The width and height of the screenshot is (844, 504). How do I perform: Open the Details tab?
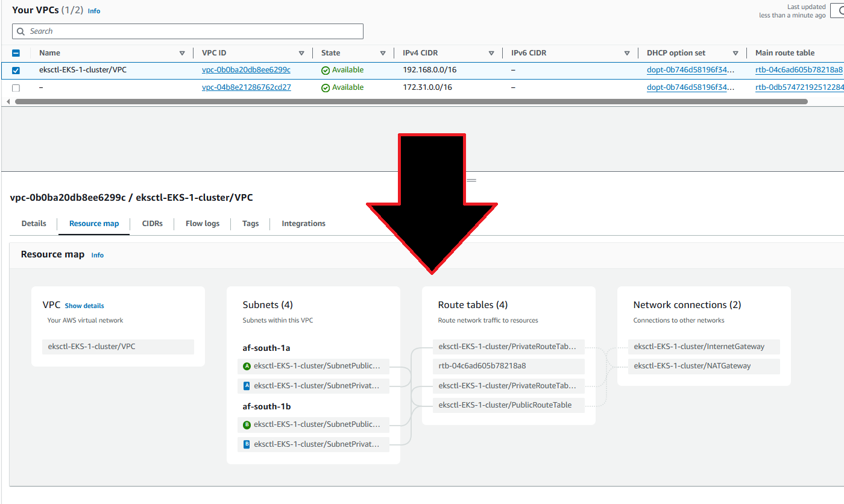(x=34, y=224)
